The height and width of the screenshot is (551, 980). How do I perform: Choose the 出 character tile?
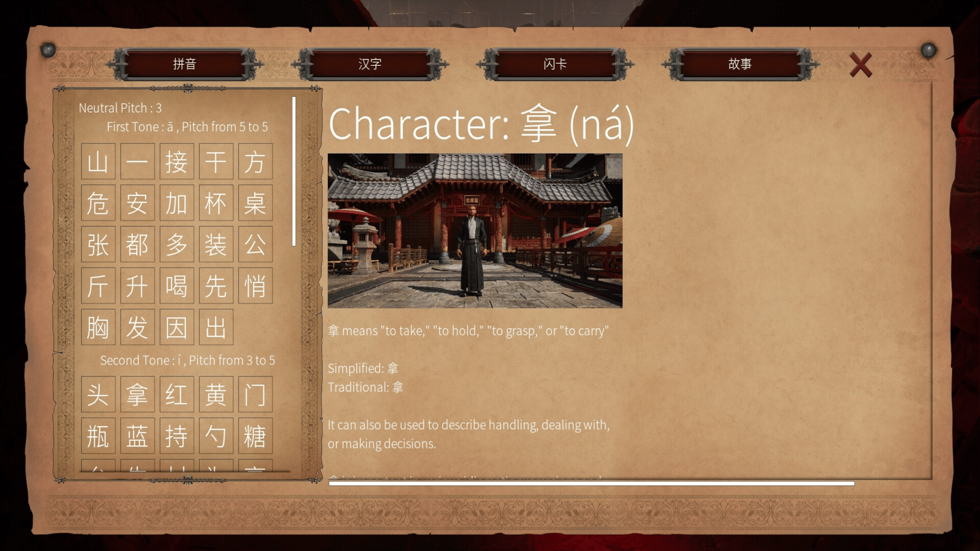(x=216, y=327)
